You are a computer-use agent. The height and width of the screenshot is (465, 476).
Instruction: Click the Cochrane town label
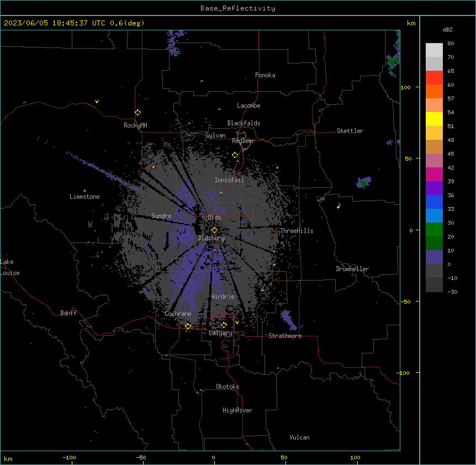point(178,314)
